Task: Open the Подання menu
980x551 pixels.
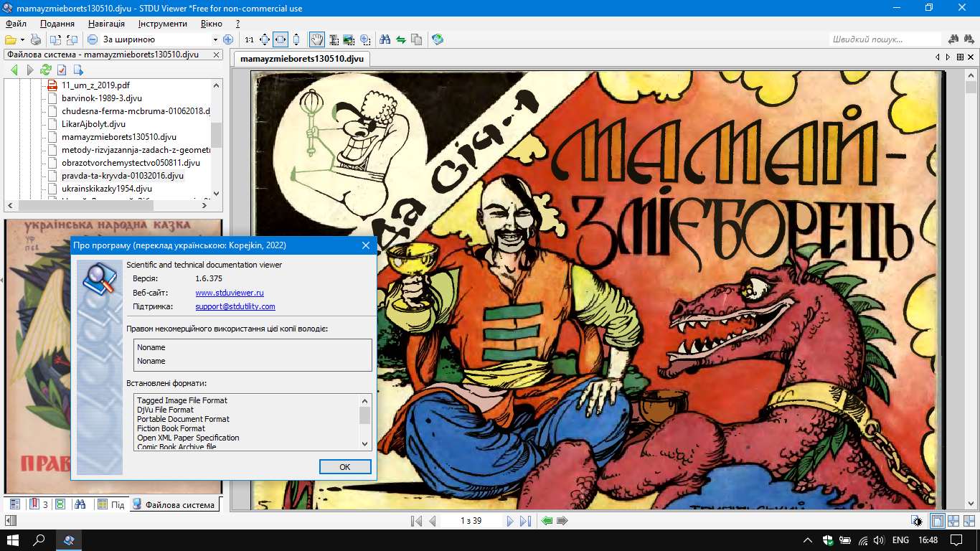Action: (x=57, y=24)
